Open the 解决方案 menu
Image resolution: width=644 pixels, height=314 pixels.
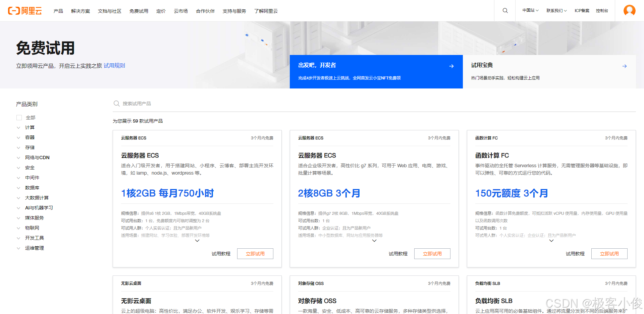tap(80, 11)
